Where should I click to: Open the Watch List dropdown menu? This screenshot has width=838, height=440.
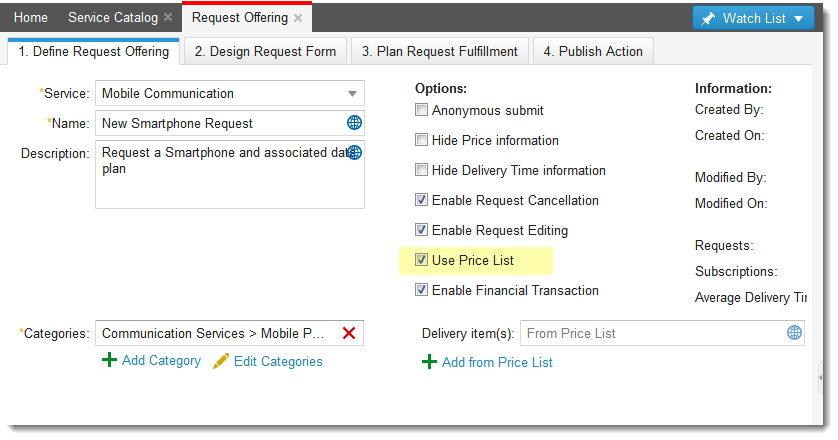[753, 18]
